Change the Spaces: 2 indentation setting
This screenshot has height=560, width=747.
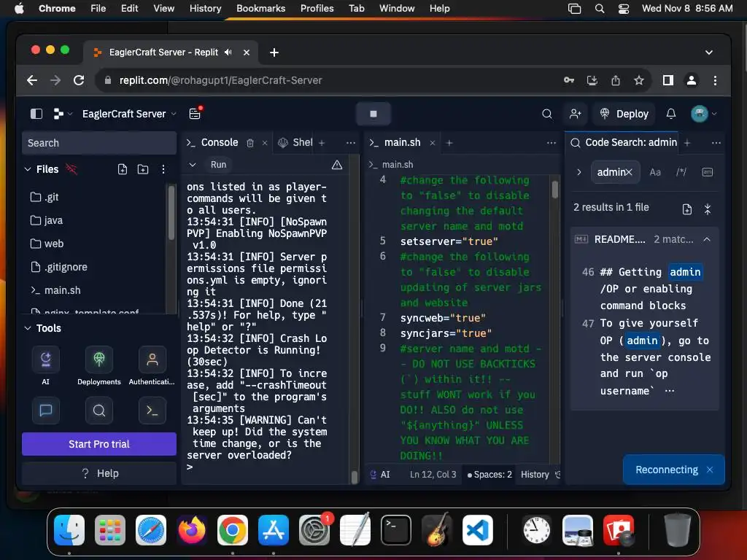(489, 475)
